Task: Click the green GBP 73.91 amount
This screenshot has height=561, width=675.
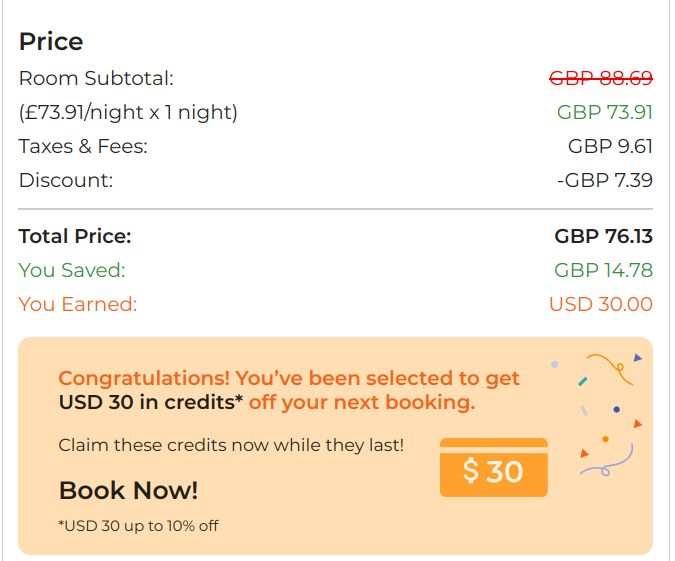Action: coord(604,112)
